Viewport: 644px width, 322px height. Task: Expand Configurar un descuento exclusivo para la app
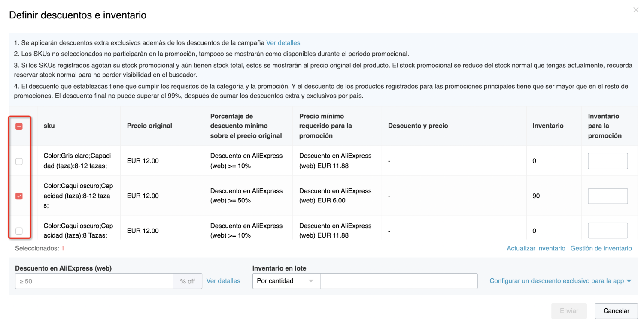[x=560, y=281]
